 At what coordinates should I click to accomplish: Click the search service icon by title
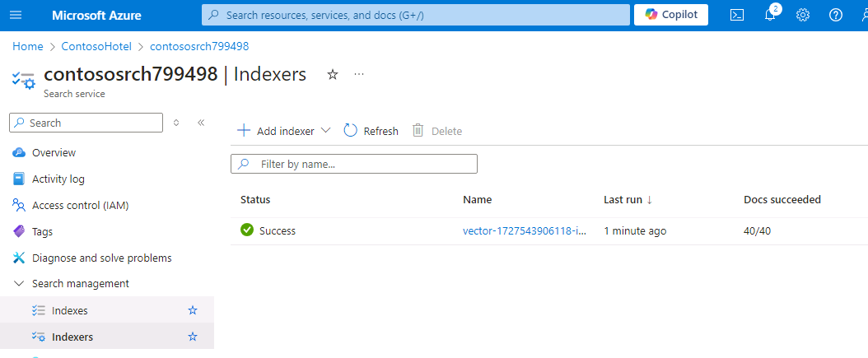23,81
